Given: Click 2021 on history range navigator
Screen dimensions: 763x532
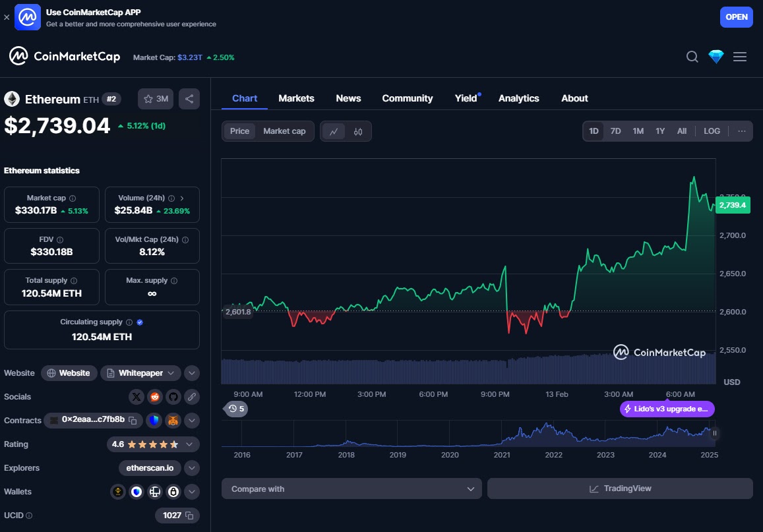Looking at the screenshot, I should [x=502, y=455].
